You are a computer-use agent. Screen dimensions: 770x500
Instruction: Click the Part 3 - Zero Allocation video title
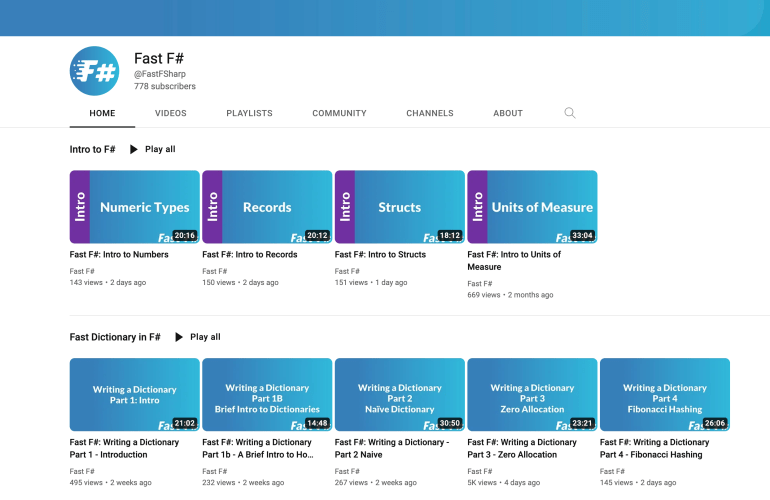[x=520, y=448]
